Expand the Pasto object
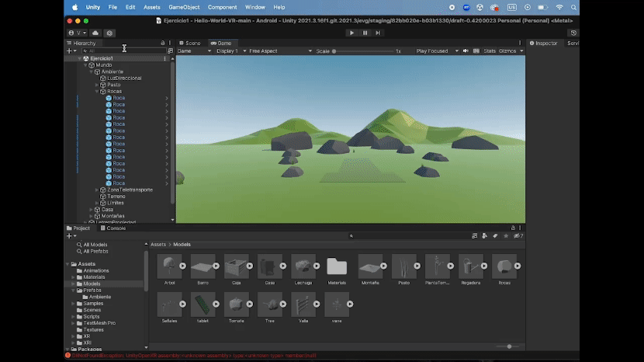This screenshot has height=362, width=644. 97,85
